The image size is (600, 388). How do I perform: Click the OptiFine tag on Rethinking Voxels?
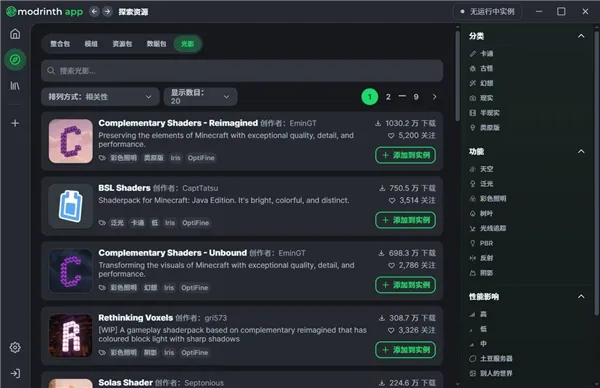click(x=195, y=352)
